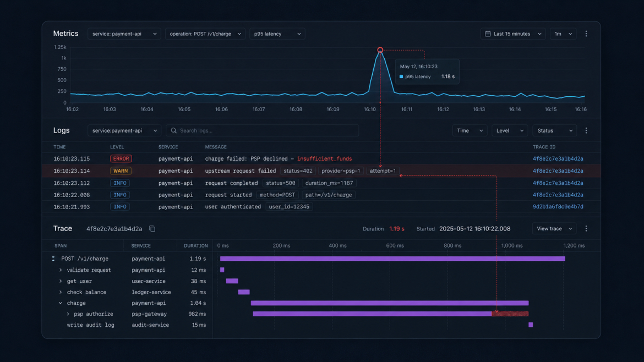Open the 1m interval dropdown
644x362 pixels.
[563, 34]
